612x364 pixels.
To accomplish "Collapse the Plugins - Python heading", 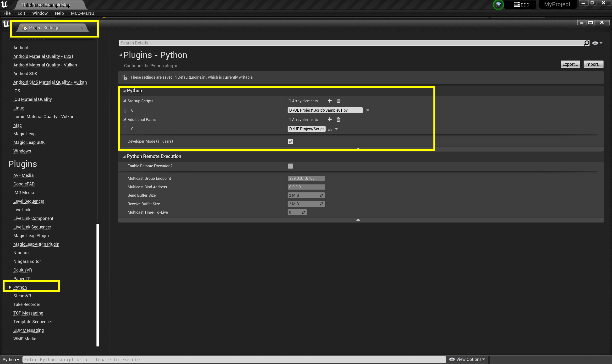I will [x=120, y=55].
